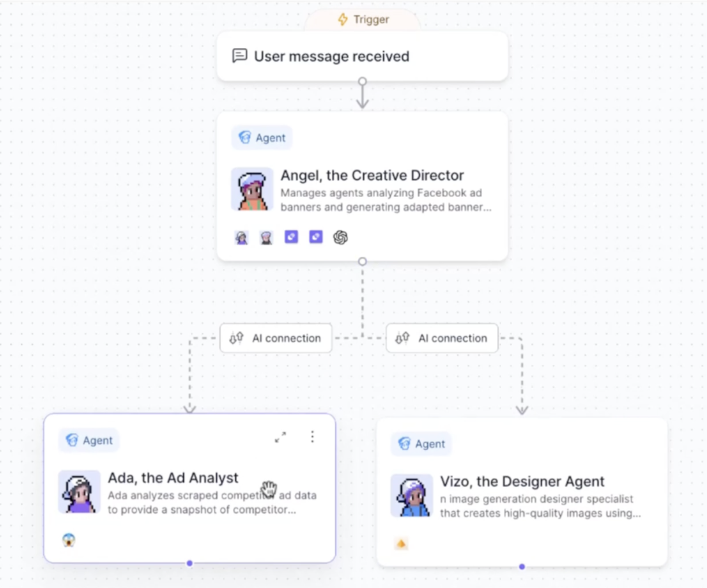Click the OpenAI model icon on Angel's card

tap(340, 237)
